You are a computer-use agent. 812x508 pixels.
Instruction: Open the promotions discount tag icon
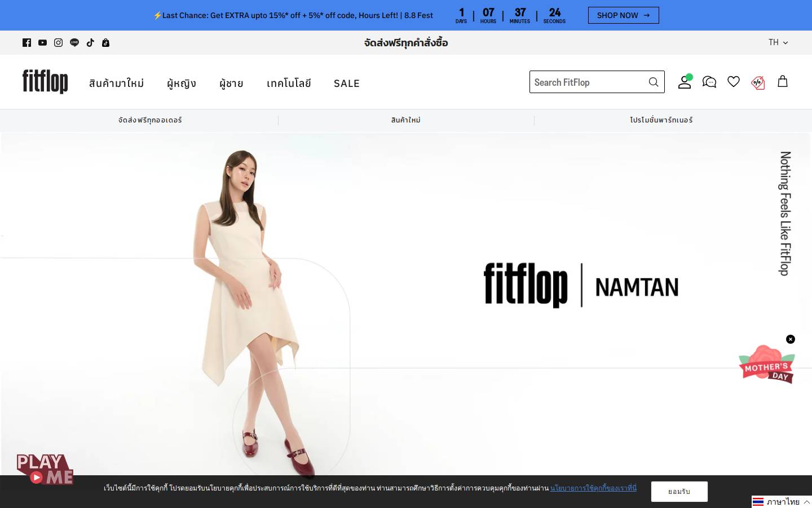pyautogui.click(x=758, y=82)
